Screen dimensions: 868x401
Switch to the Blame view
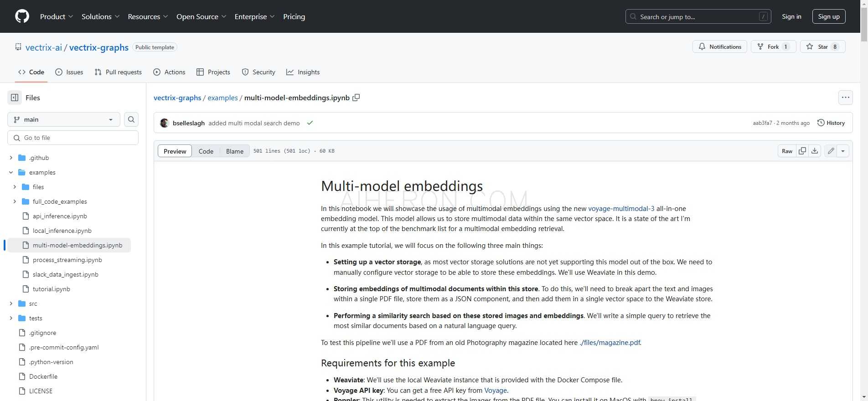point(235,151)
